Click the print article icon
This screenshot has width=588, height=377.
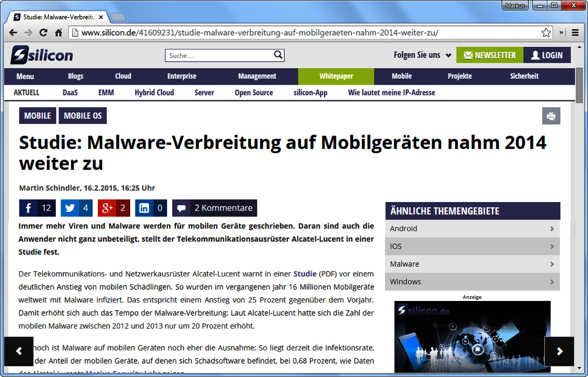(x=551, y=116)
